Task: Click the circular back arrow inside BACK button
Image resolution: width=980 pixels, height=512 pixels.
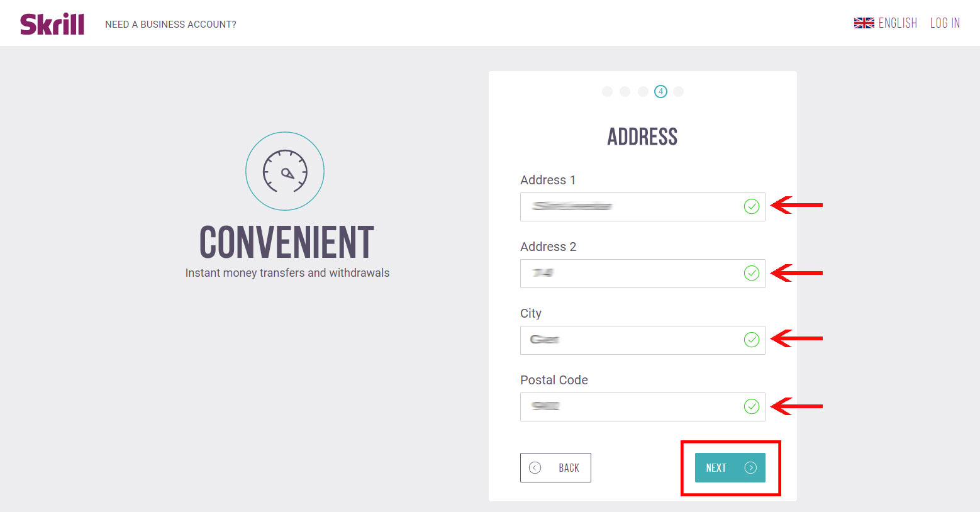Action: [535, 467]
